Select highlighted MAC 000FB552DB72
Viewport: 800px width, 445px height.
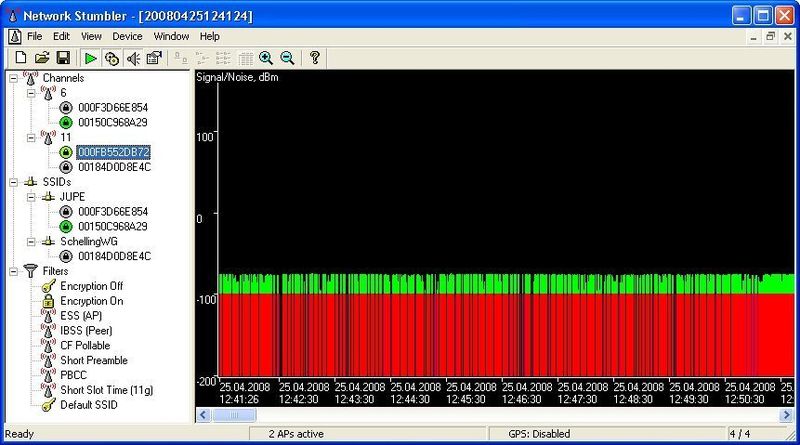point(114,152)
